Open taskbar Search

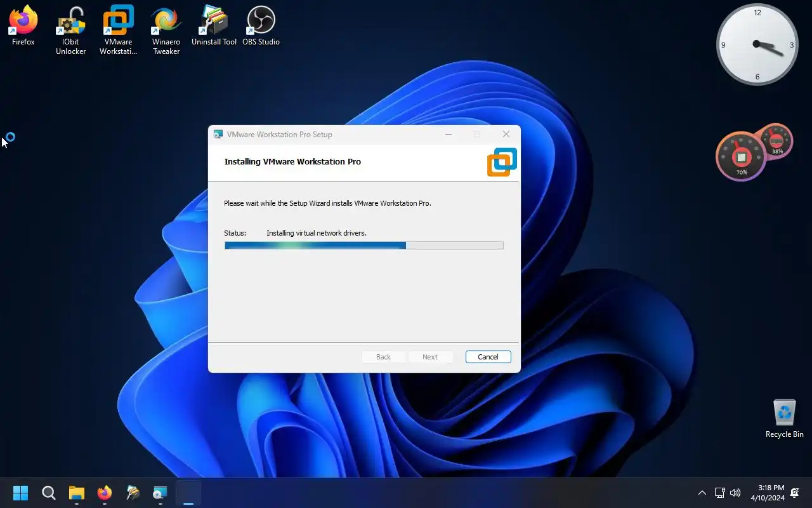(x=48, y=493)
